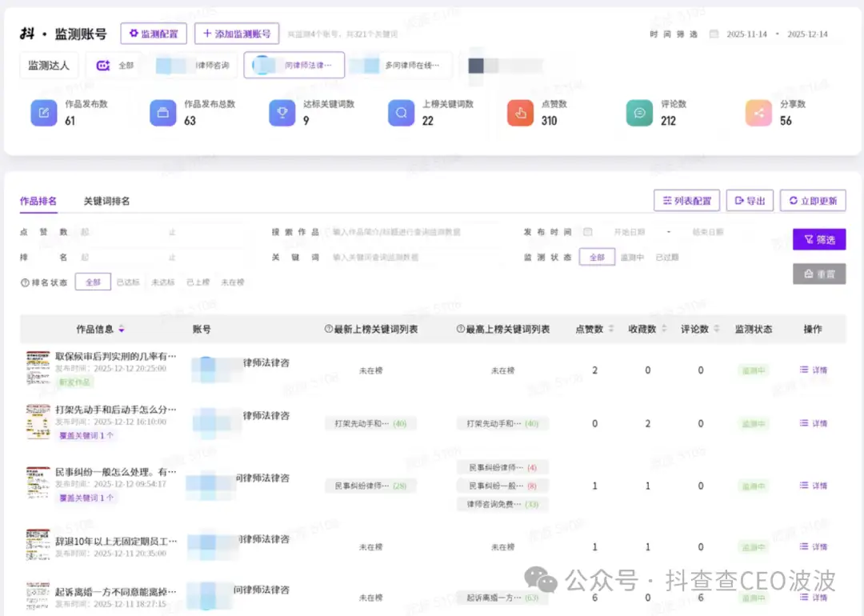864x616 pixels.
Task: Select the 律师咨询 monitored account chip
Action: (194, 65)
